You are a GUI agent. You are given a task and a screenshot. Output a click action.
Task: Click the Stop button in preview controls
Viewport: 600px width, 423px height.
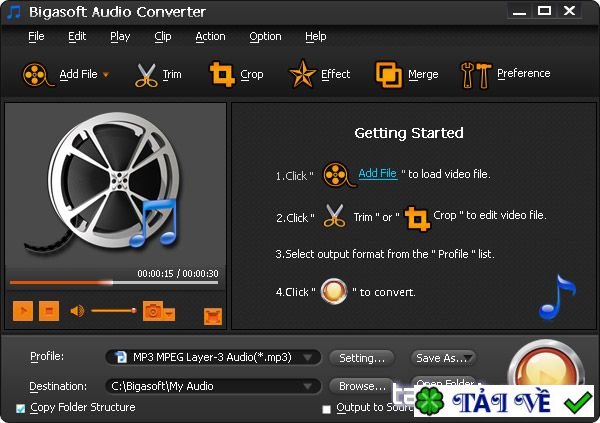[49, 310]
